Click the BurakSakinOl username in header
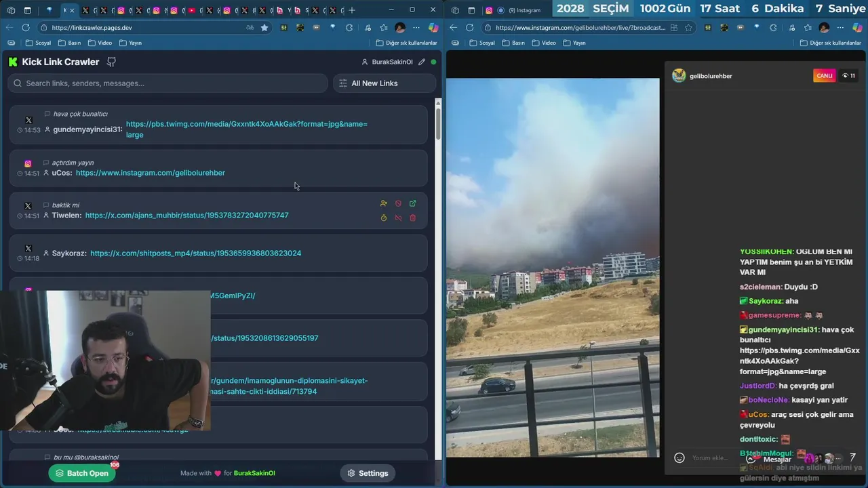Screen dimensions: 868x488 point(392,62)
